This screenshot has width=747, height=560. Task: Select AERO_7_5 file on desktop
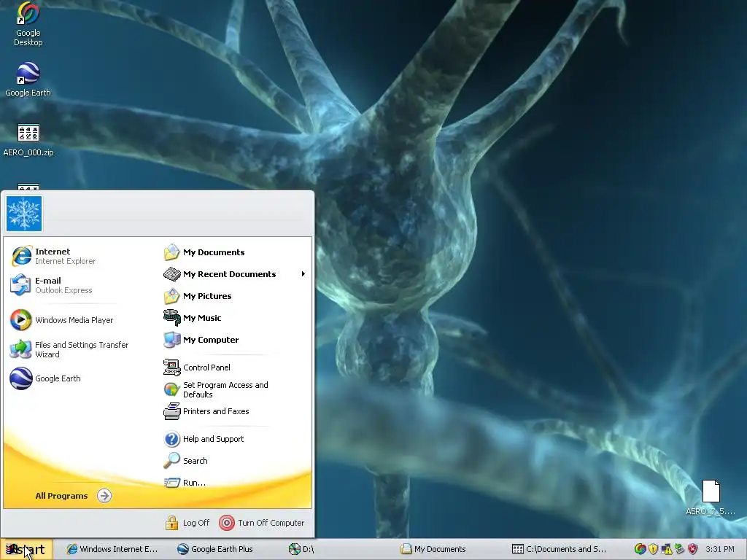711,498
